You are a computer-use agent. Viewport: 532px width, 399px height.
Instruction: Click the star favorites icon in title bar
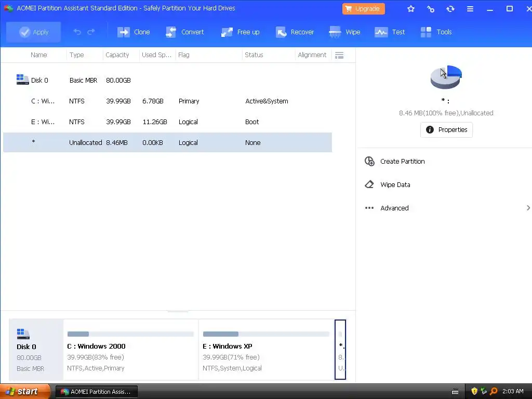coord(411,9)
